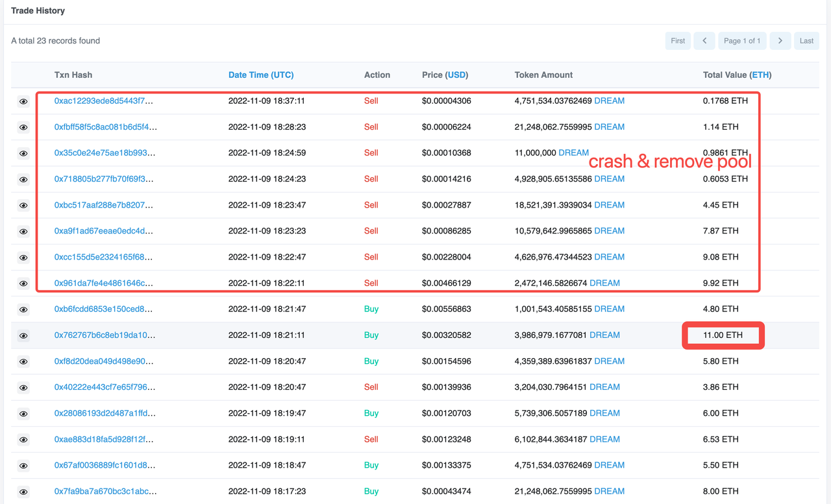Click eye icon for row 0xa9f1ad67eeae0edc4d
The image size is (831, 504).
[x=23, y=232]
